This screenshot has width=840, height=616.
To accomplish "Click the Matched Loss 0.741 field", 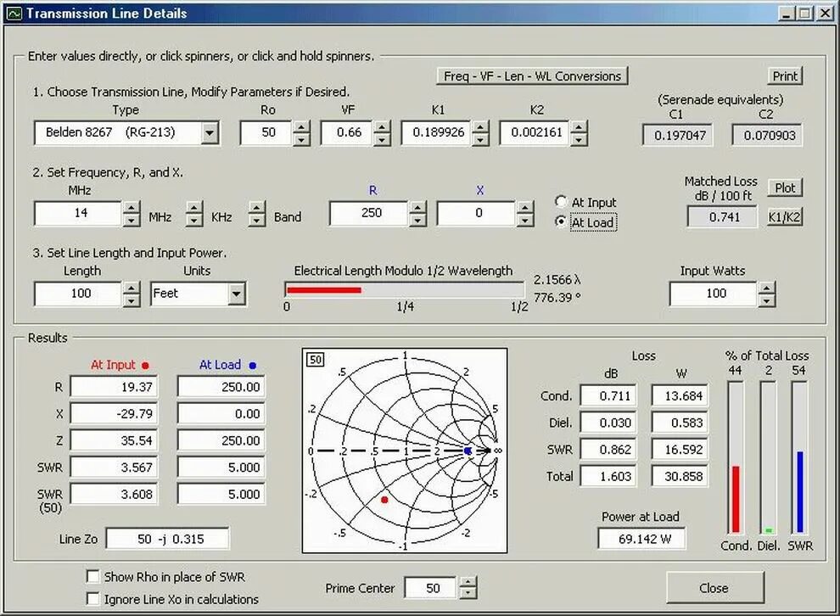I will click(x=722, y=217).
